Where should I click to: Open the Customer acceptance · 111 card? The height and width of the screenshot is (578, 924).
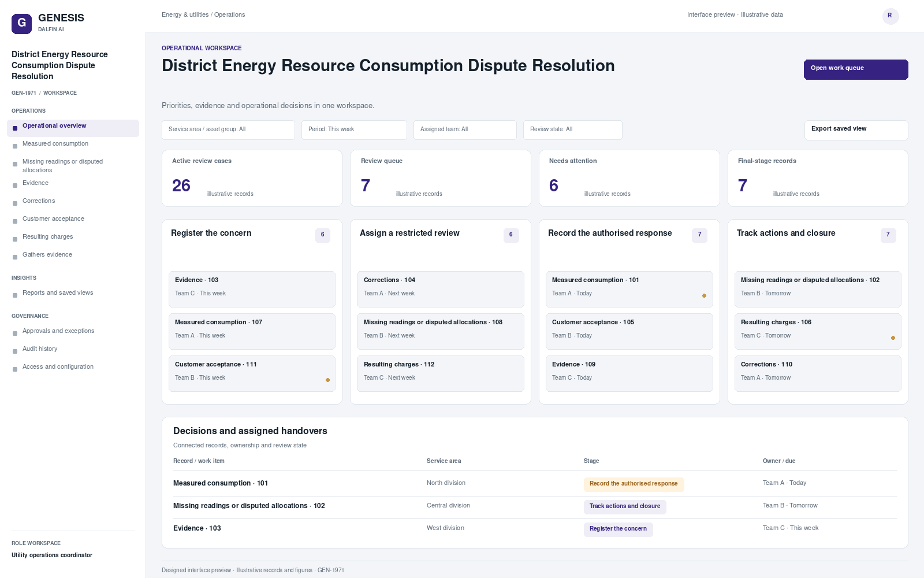(x=252, y=373)
